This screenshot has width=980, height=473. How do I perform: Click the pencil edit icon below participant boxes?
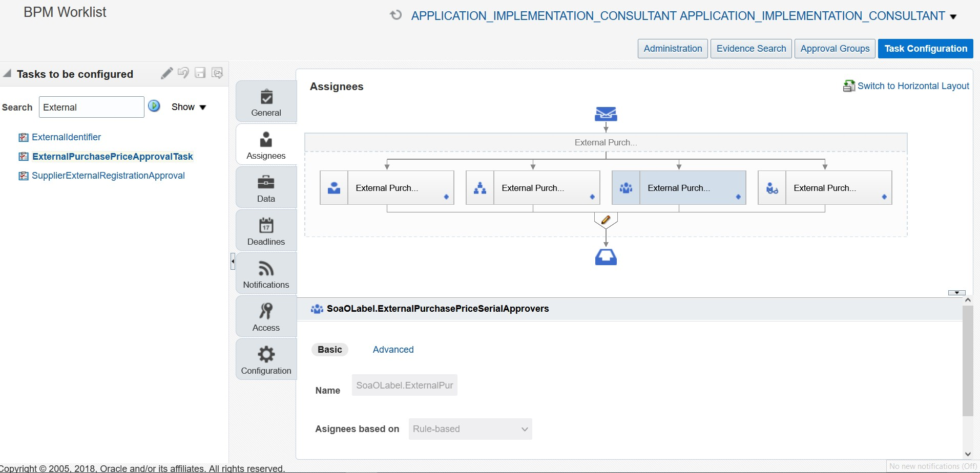[606, 220]
